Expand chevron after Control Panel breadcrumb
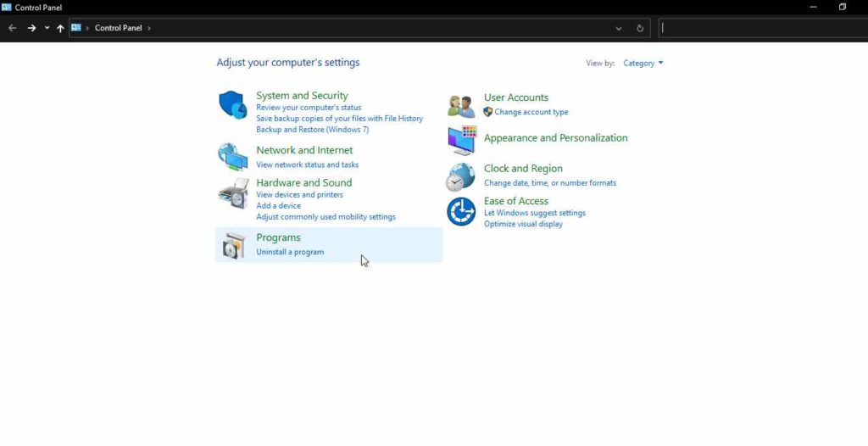Screen dimensions: 868x446 coord(149,28)
